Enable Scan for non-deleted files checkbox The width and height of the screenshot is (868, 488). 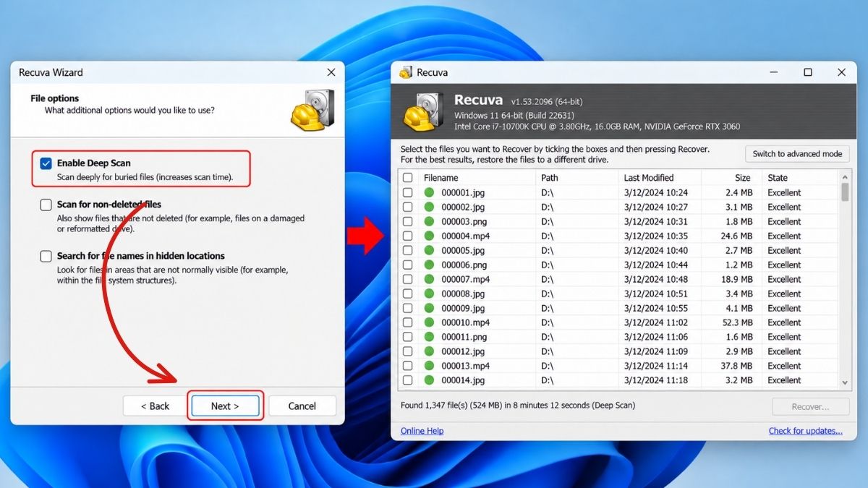[x=46, y=205]
